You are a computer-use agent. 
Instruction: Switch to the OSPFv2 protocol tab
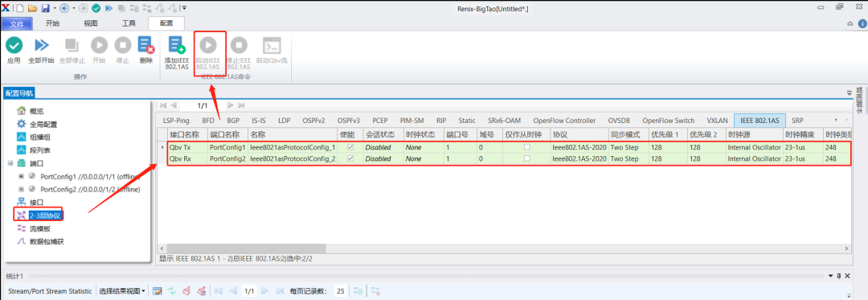[x=313, y=120]
